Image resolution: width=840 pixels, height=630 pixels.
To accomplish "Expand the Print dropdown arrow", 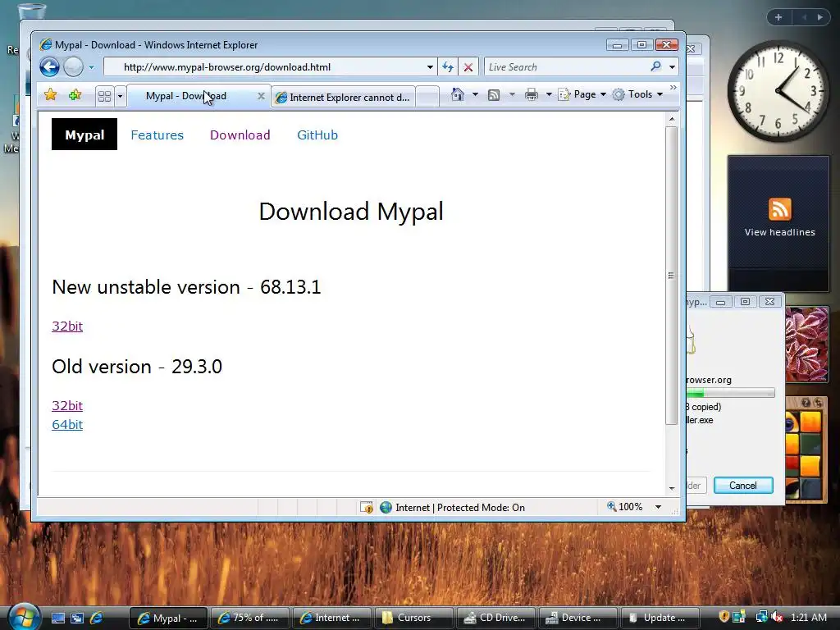I will (549, 95).
